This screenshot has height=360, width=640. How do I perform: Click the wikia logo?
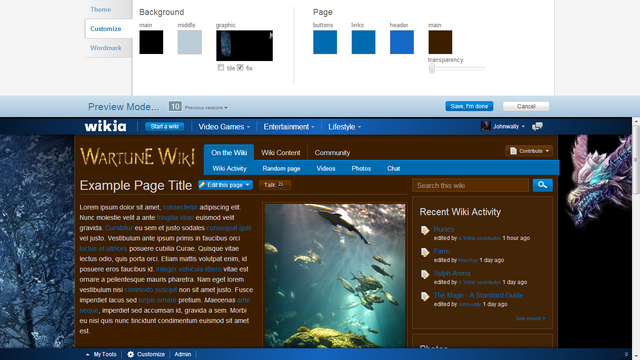(x=105, y=126)
